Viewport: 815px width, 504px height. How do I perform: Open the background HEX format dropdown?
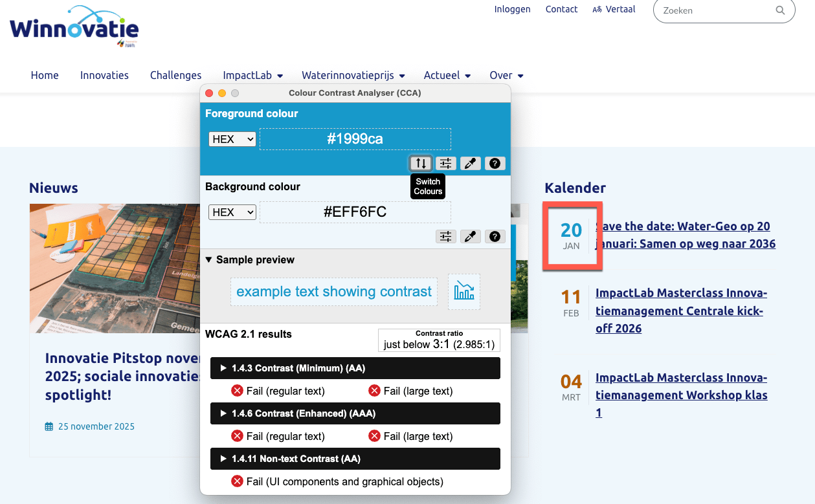[232, 212]
